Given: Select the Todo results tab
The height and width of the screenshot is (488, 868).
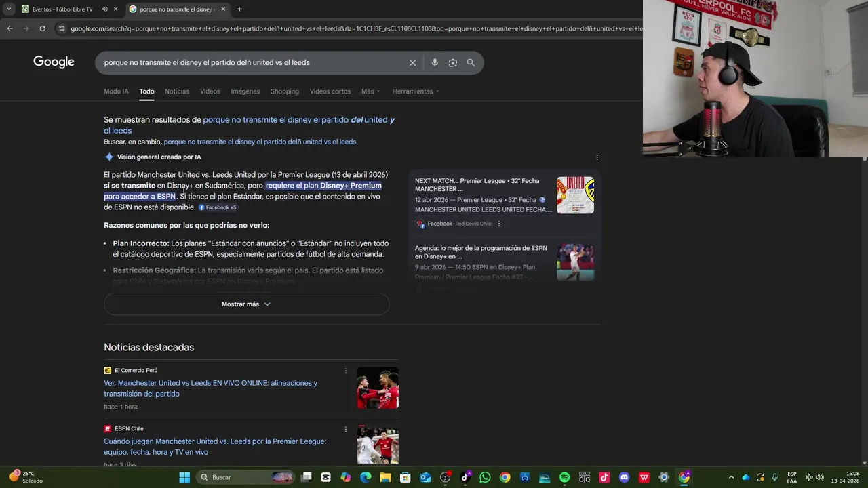Looking at the screenshot, I should coord(146,91).
